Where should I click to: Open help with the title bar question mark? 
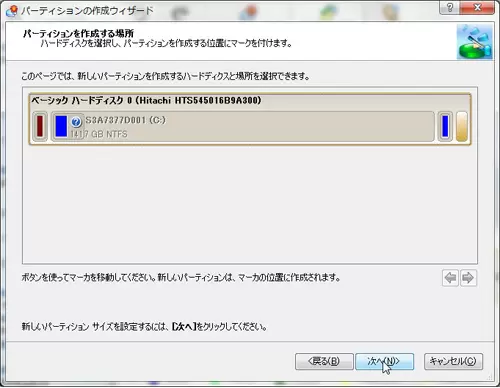449,7
